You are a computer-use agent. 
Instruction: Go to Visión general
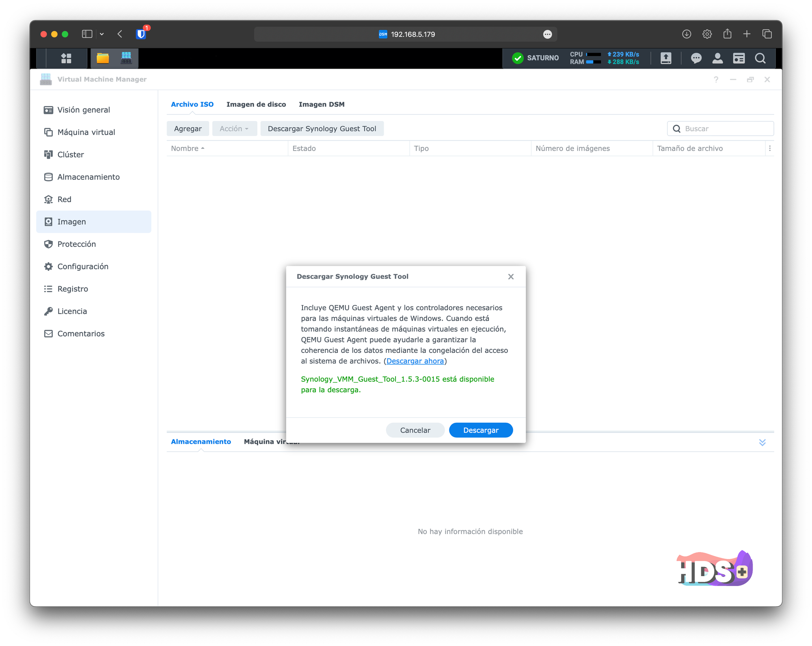click(94, 110)
